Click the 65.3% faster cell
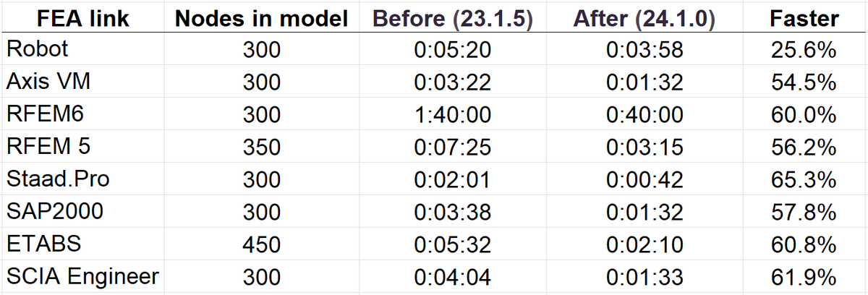Image resolution: width=868 pixels, height=295 pixels. coord(804,179)
